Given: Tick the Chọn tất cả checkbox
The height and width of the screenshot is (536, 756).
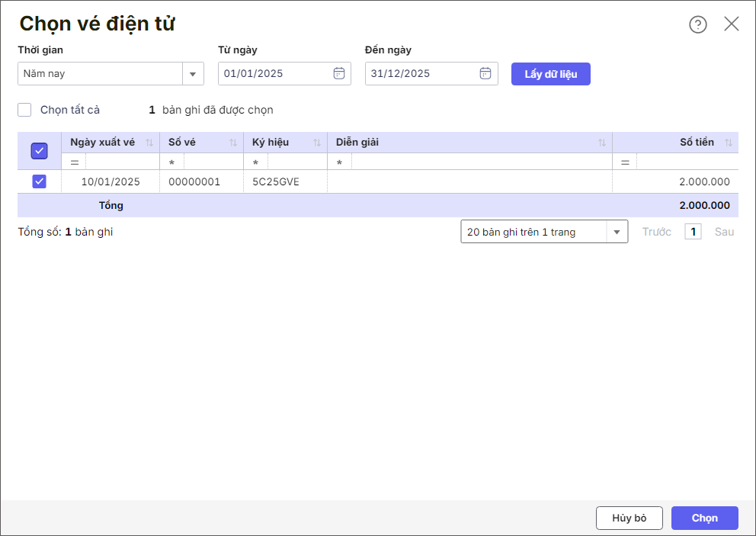Looking at the screenshot, I should (25, 110).
